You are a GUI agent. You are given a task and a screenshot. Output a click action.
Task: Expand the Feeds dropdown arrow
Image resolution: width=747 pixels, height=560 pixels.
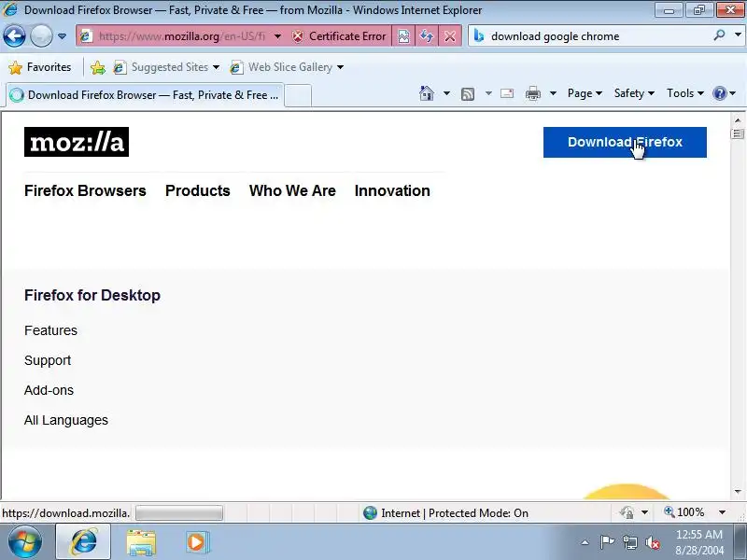488,93
